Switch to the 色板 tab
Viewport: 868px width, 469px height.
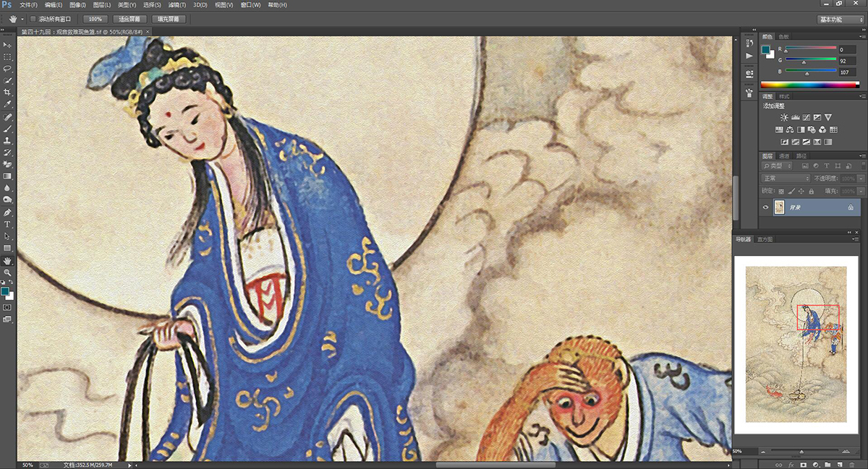pyautogui.click(x=784, y=36)
